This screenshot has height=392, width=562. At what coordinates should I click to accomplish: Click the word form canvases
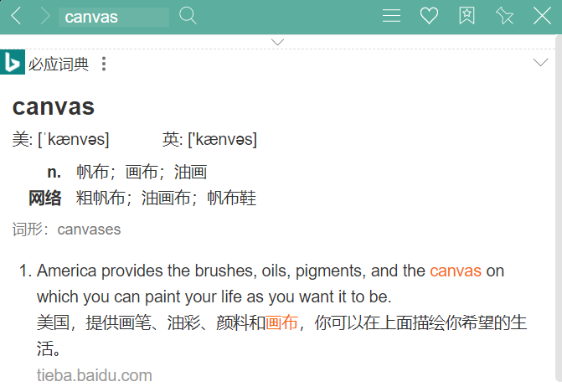(89, 230)
